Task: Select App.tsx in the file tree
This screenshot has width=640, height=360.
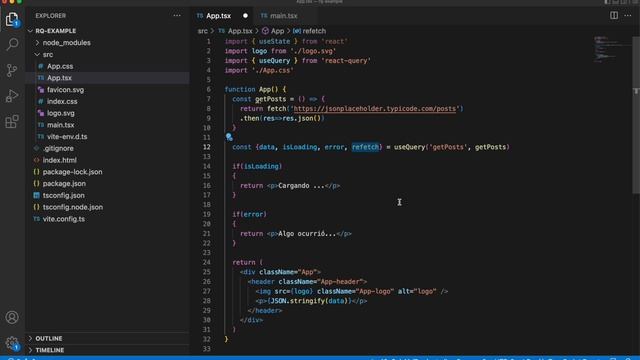Action: (x=59, y=78)
